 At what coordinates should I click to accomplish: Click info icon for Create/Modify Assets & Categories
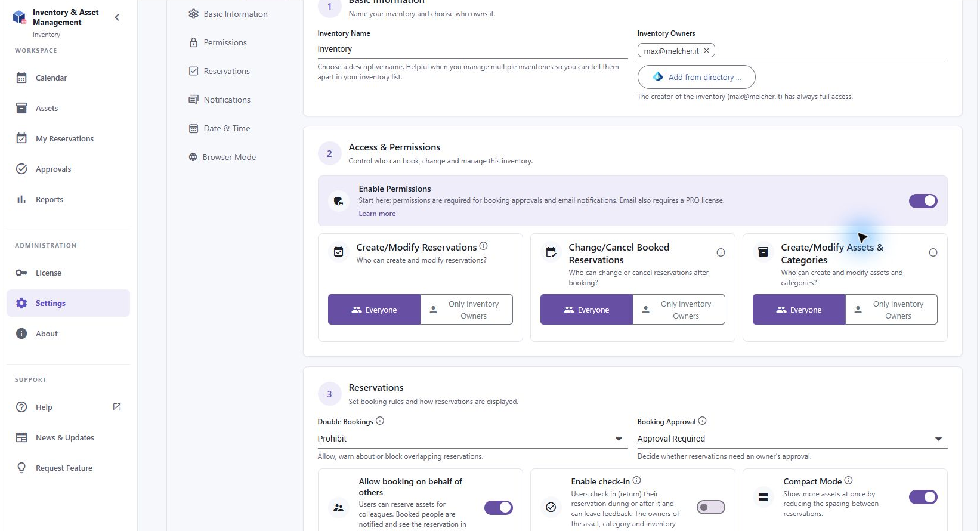click(933, 252)
